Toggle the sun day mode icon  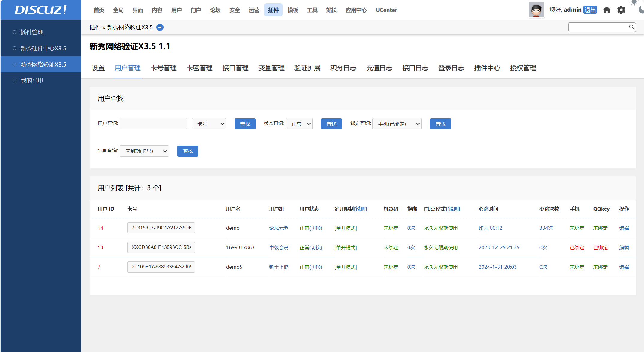point(634,3)
